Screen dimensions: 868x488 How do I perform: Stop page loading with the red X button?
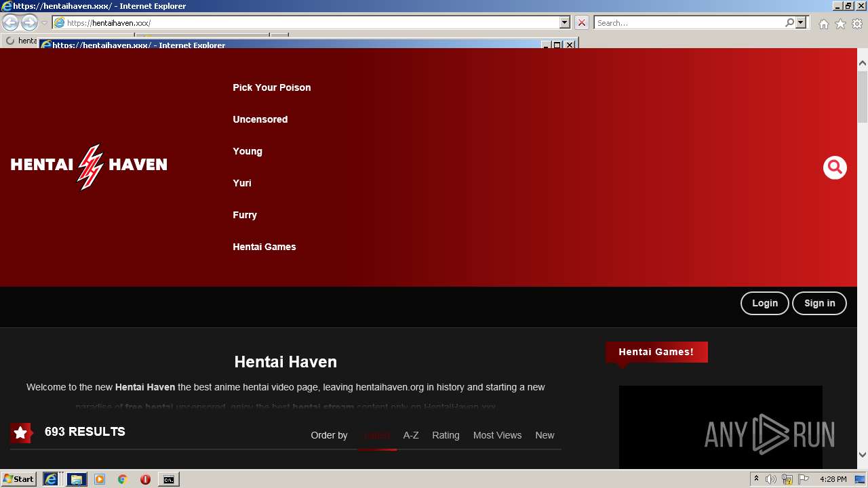click(x=582, y=22)
